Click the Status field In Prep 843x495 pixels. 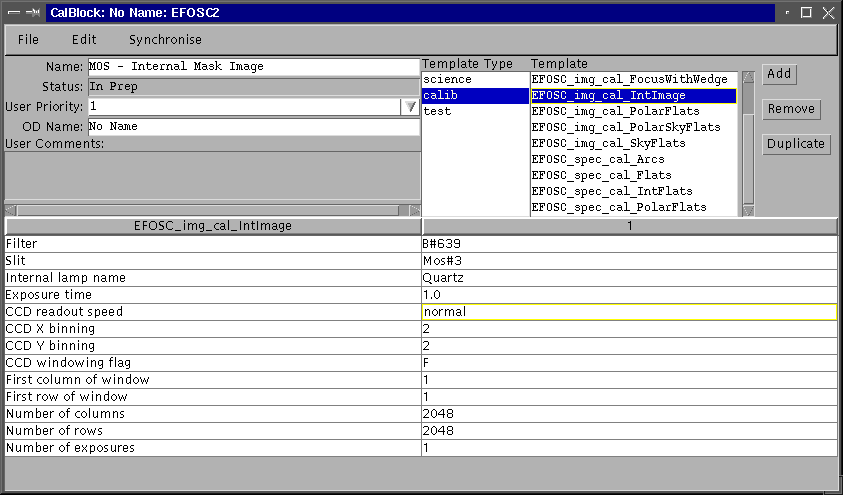coord(254,87)
